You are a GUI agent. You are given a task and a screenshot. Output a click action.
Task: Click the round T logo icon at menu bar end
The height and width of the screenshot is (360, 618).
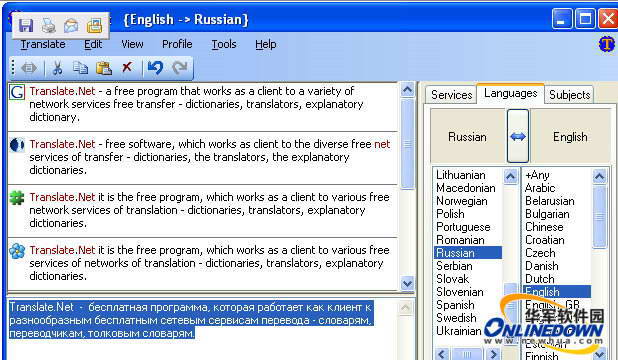pos(607,44)
